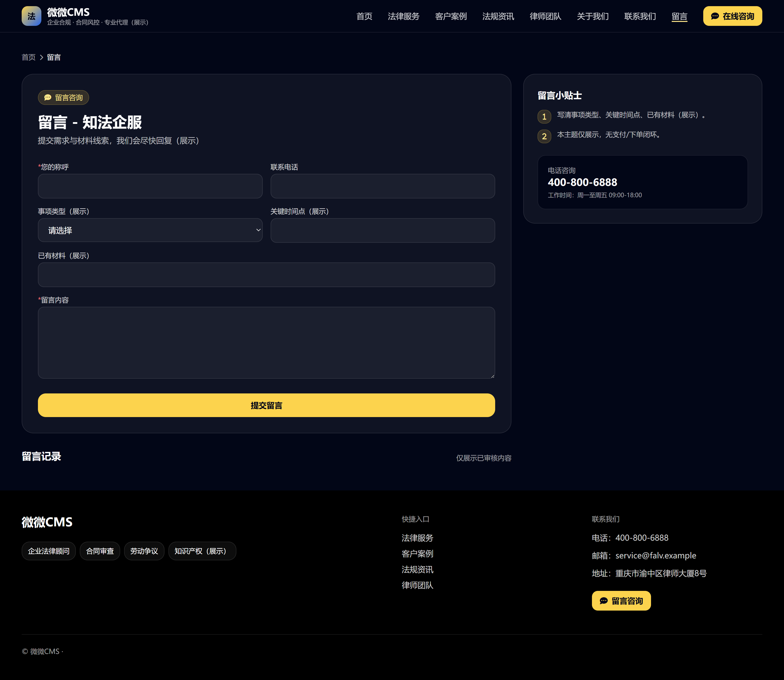Go to 律师团队 in the header menu
Viewport: 784px width, 680px height.
click(545, 16)
